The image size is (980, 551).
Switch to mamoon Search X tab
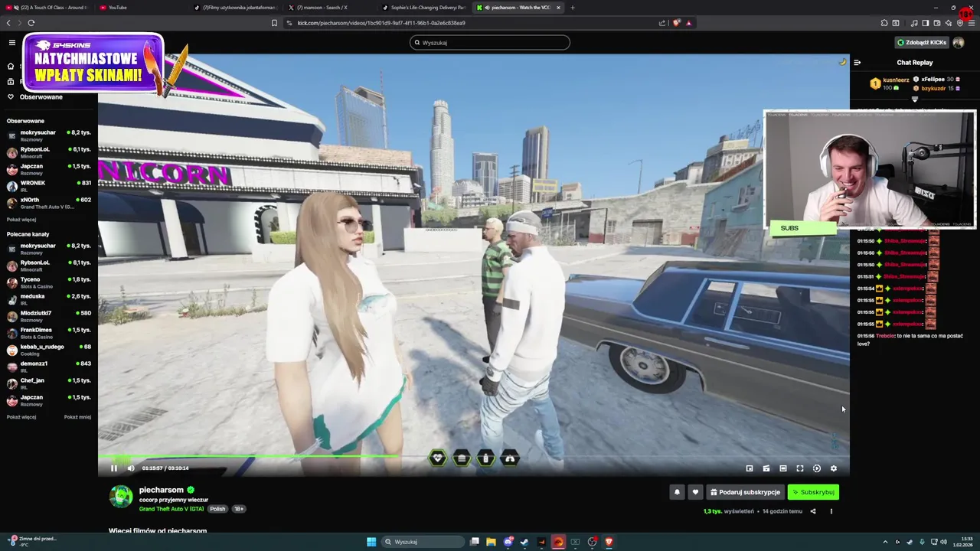(330, 8)
